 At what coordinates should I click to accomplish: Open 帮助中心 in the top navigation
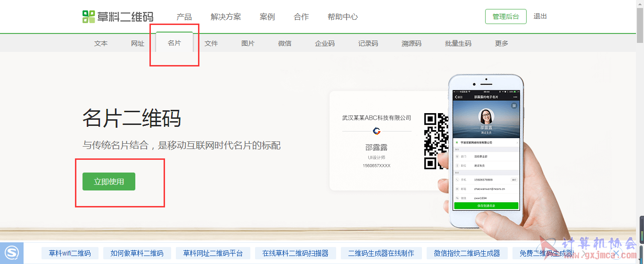click(343, 16)
